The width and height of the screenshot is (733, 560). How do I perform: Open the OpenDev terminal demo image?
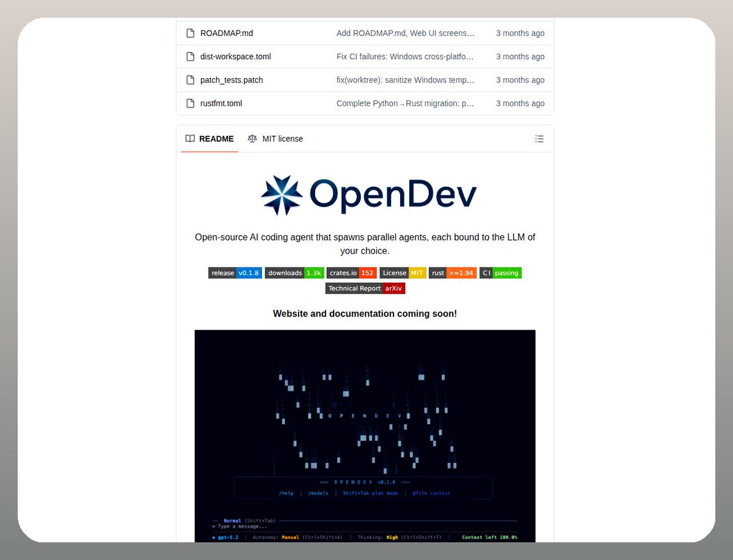click(x=365, y=435)
